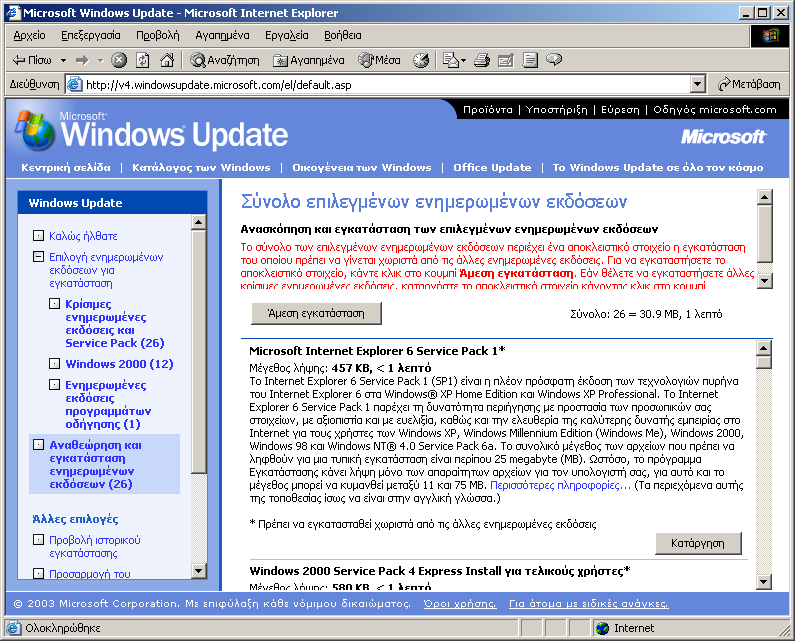Image resolution: width=795 pixels, height=641 pixels.
Task: Click the Windows flag throbber icon
Action: pos(770,35)
